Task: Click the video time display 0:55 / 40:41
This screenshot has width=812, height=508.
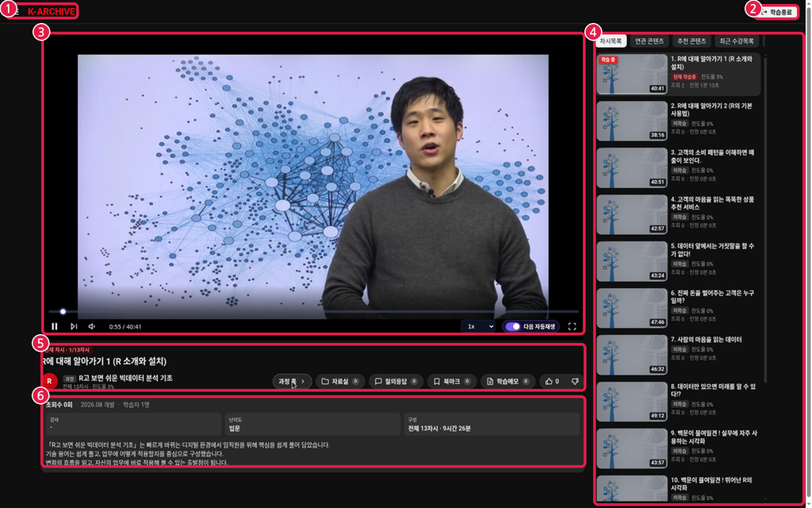Action: (x=124, y=326)
